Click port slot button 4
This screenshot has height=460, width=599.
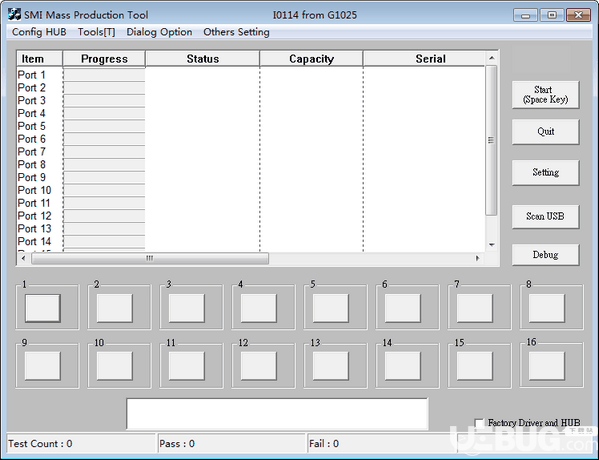[x=259, y=308]
